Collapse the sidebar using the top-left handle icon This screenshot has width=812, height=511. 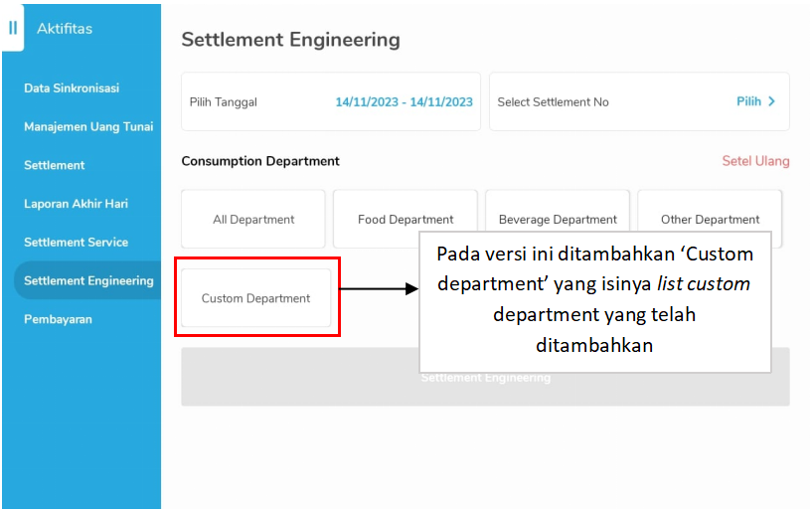[x=13, y=28]
